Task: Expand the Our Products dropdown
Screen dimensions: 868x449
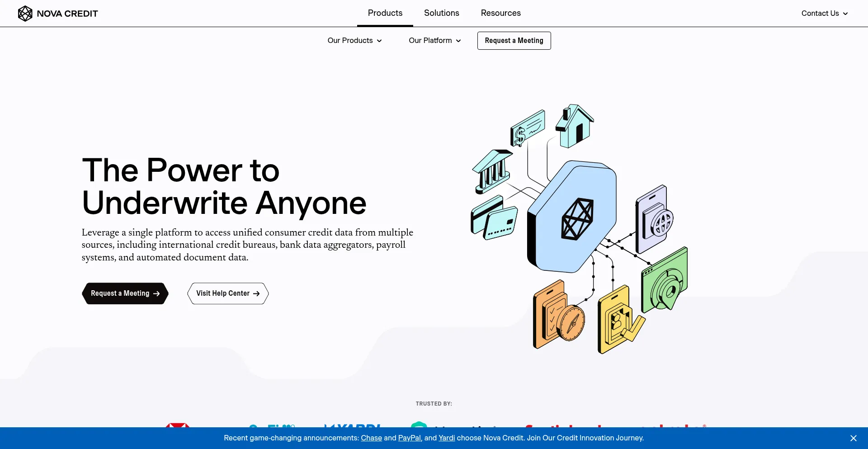Action: tap(354, 41)
